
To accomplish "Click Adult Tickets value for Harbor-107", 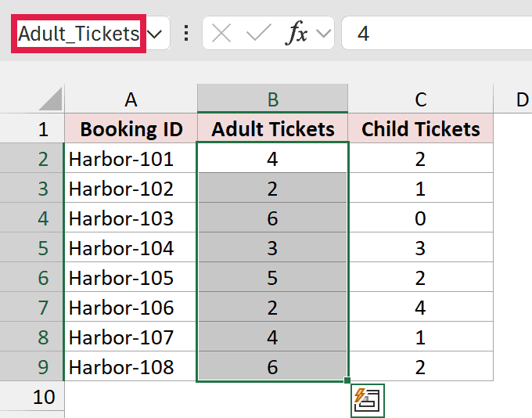I will 273,337.
